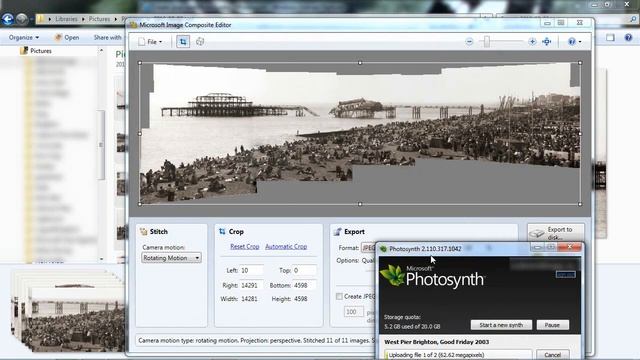The height and width of the screenshot is (360, 640).
Task: Pause the Photosynth upload
Action: pyautogui.click(x=552, y=325)
